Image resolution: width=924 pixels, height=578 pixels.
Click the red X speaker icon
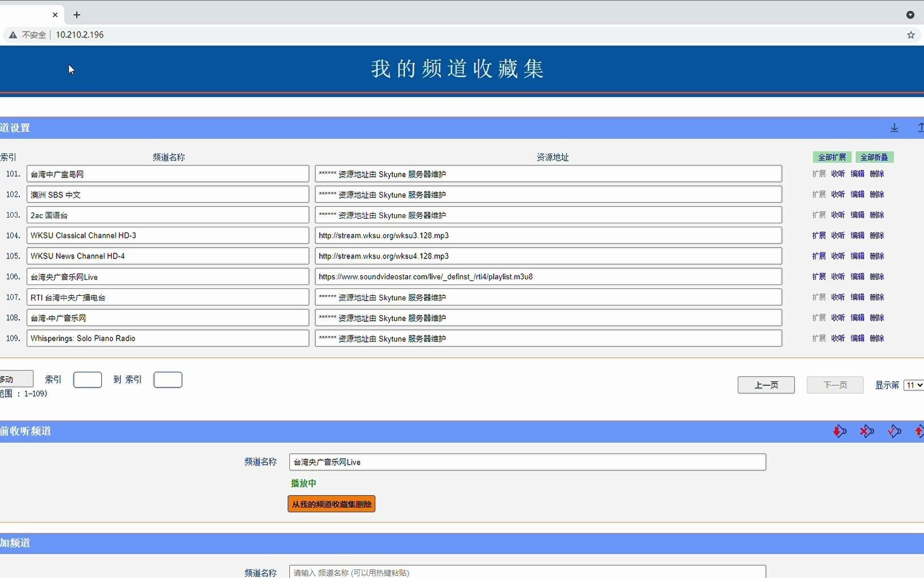coord(867,432)
